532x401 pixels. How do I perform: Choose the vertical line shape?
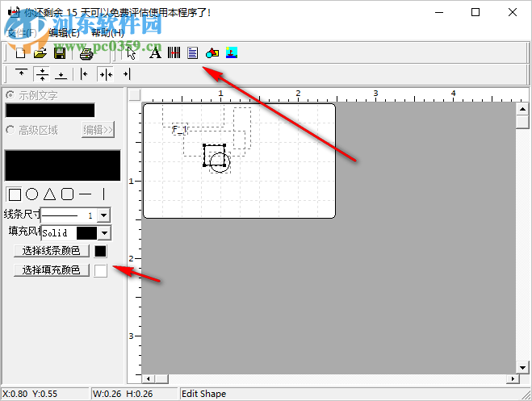coord(103,194)
